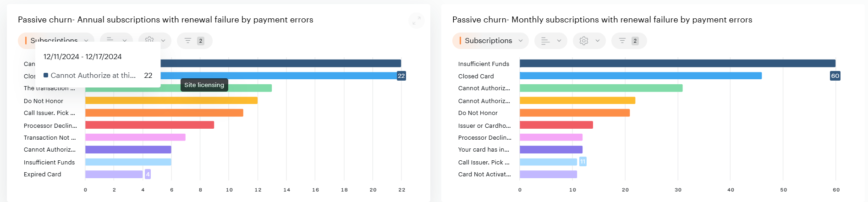Expand chart type chevron in Annual chart
Viewport: 868px width, 202px height.
point(125,40)
